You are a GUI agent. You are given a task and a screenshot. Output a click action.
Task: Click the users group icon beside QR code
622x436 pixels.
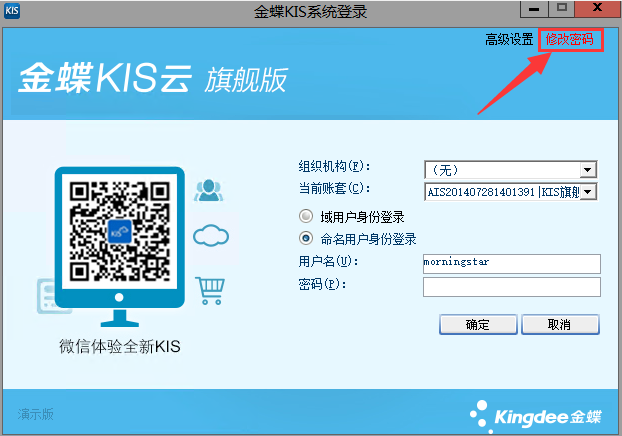click(209, 190)
